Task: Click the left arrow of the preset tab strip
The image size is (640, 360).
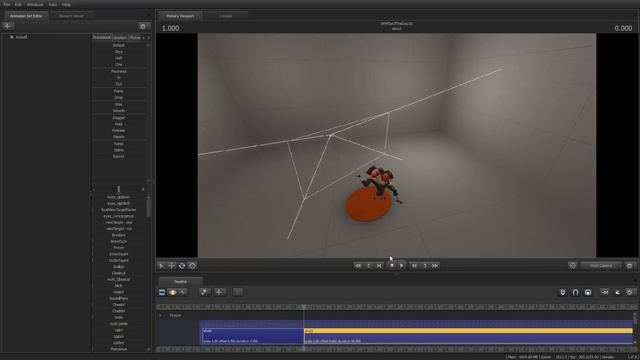Action: pyautogui.click(x=143, y=38)
